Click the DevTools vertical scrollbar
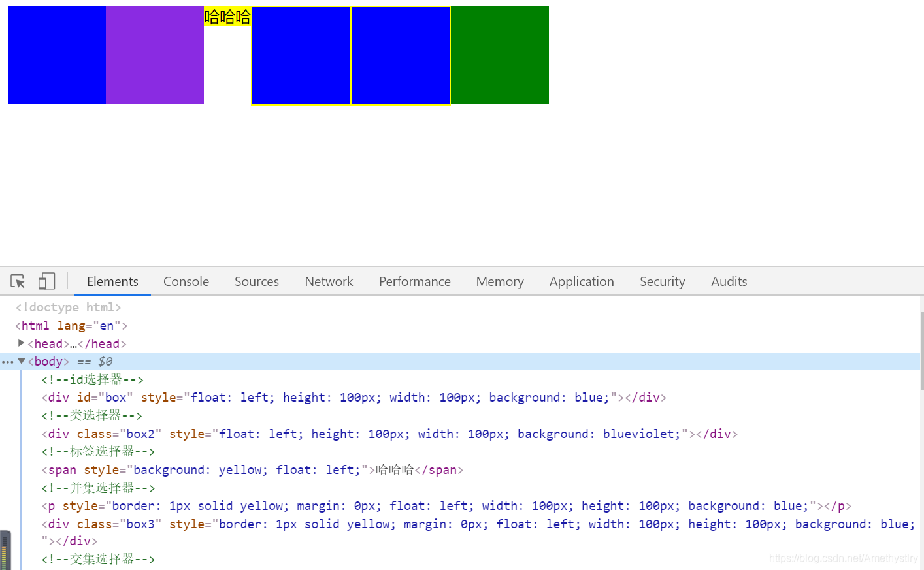 [922, 350]
